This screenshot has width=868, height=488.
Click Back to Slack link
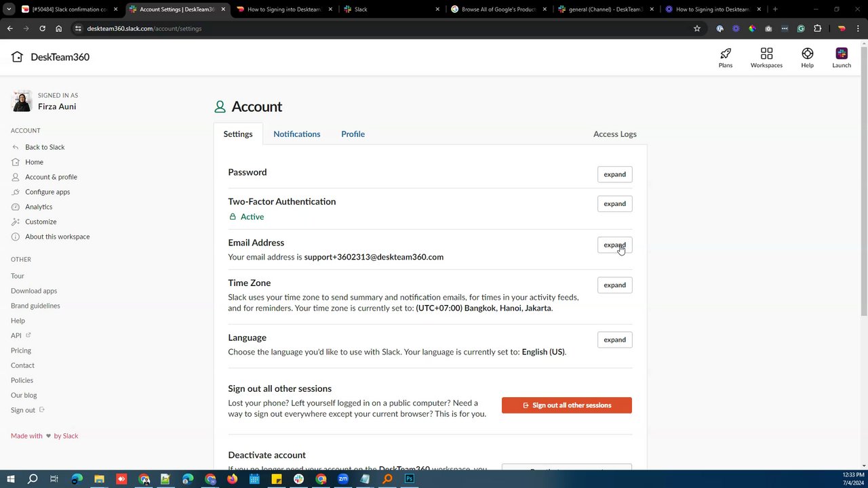coord(45,147)
